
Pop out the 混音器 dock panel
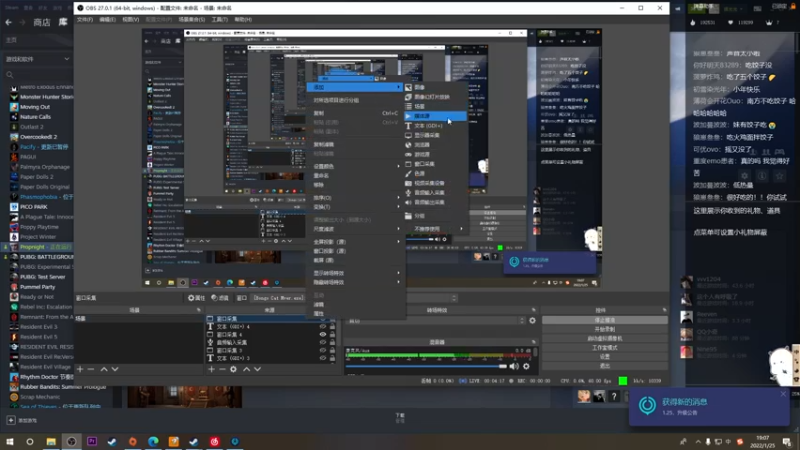[534, 342]
